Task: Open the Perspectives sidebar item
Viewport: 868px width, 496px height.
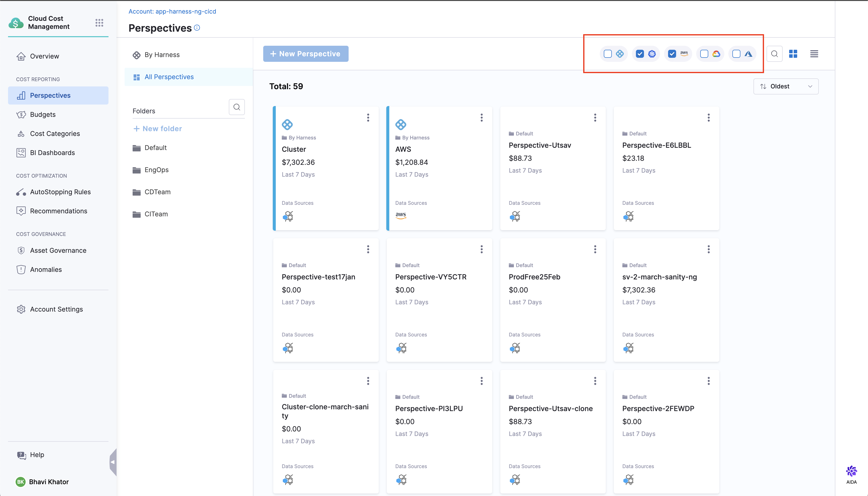Action: click(58, 95)
